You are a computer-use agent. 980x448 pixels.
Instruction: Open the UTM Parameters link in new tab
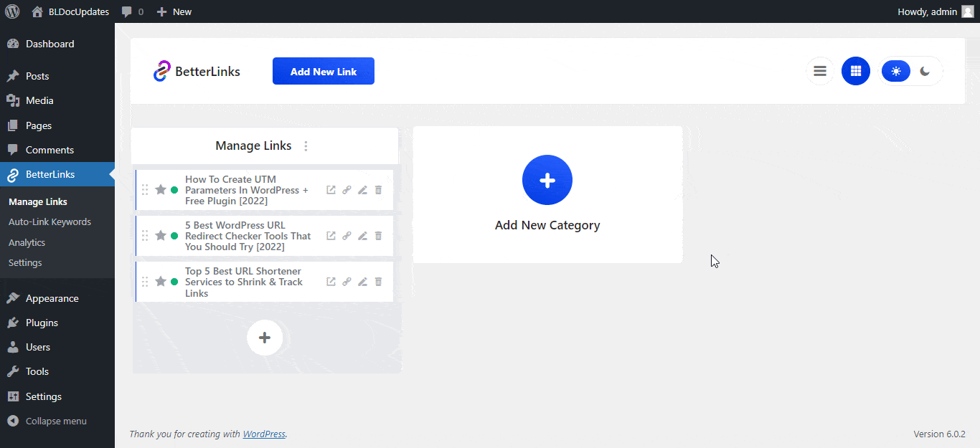(x=331, y=189)
